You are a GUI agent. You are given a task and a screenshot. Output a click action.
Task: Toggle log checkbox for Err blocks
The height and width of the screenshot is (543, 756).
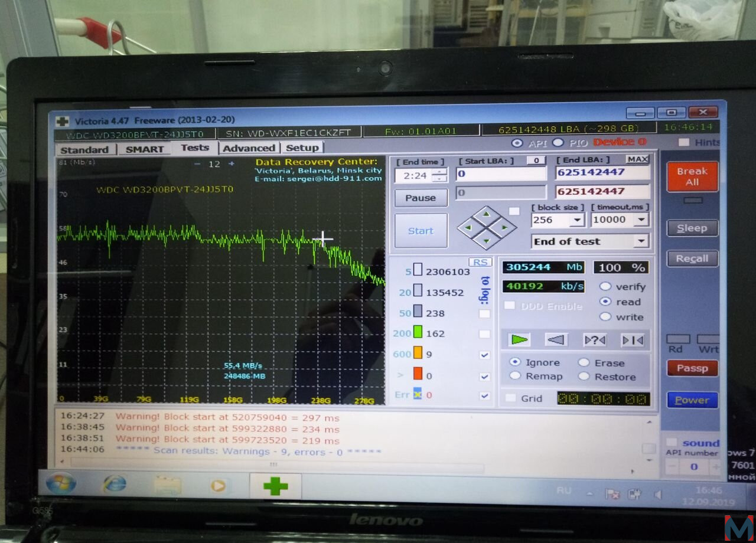(x=485, y=396)
